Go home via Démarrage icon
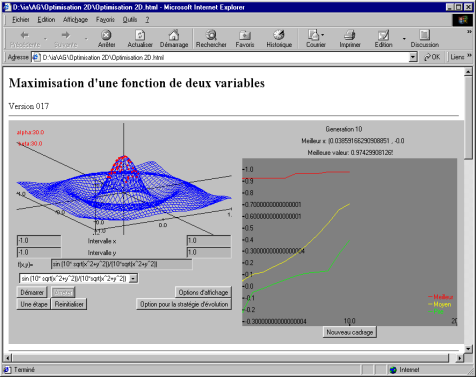 click(174, 35)
